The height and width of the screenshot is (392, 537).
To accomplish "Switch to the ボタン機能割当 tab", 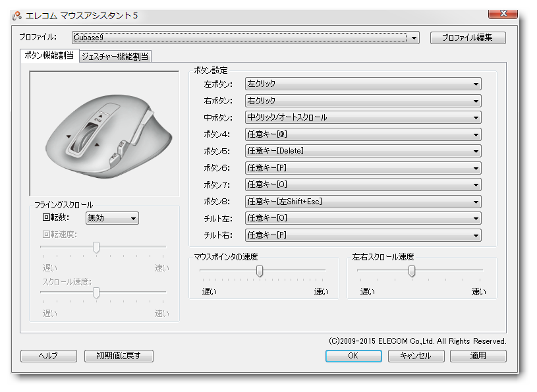I will pos(49,55).
